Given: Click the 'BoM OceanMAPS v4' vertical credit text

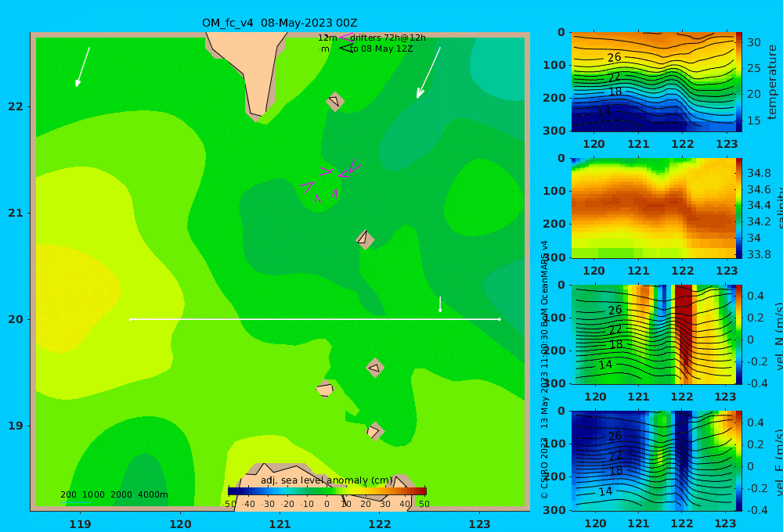Looking at the screenshot, I should coord(545,283).
